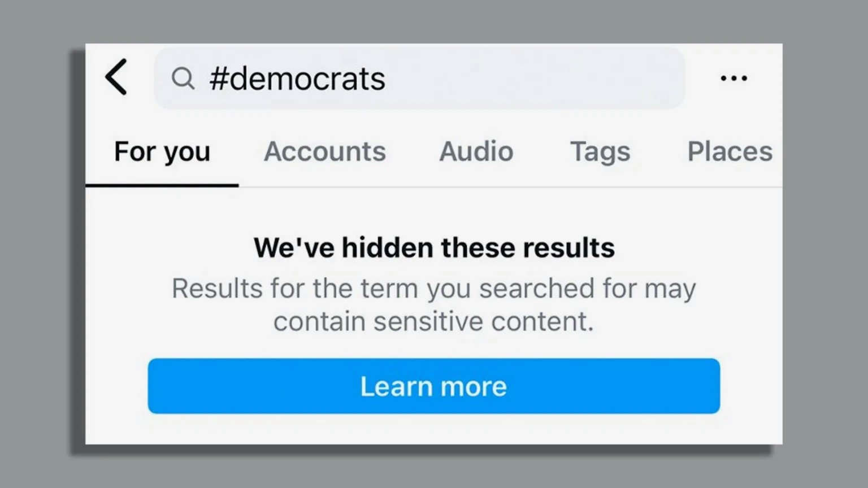Image resolution: width=868 pixels, height=488 pixels.
Task: View the Places tab
Action: [x=730, y=151]
